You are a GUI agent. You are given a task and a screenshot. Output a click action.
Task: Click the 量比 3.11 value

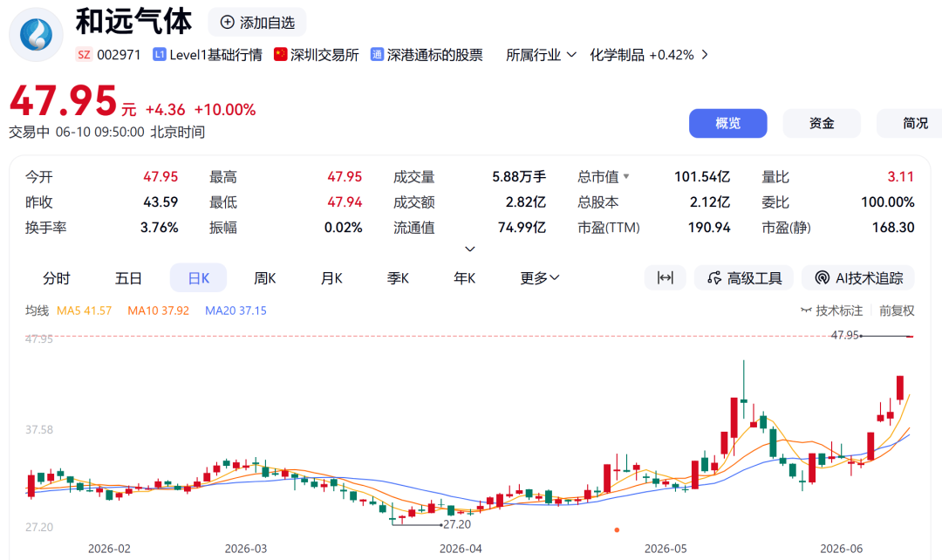click(x=900, y=177)
